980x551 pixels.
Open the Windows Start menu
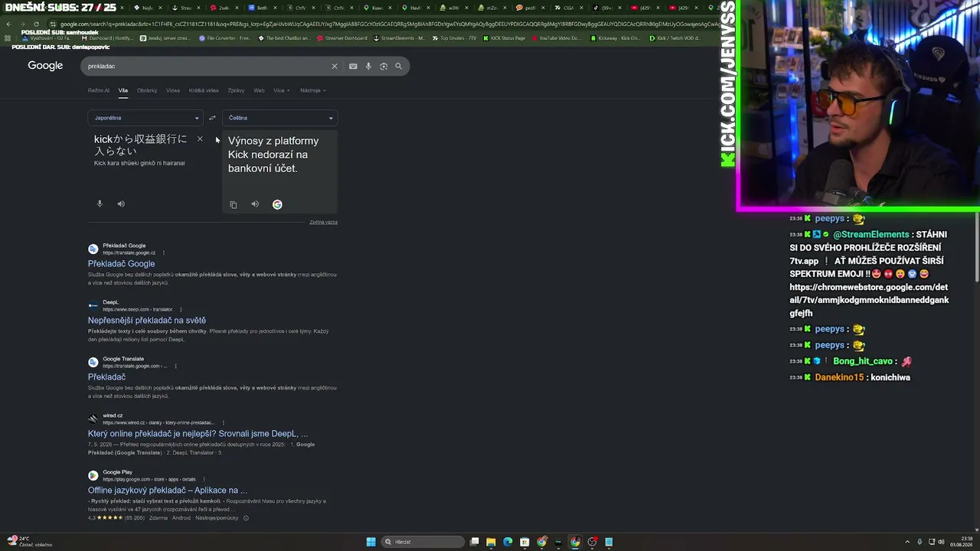371,542
